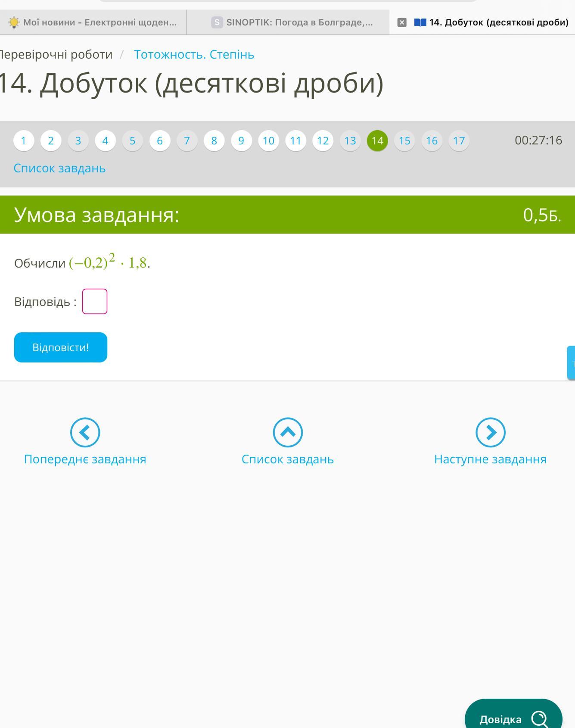Click the lightbulb icon on Мої новини tab
This screenshot has width=575, height=728.
click(14, 22)
